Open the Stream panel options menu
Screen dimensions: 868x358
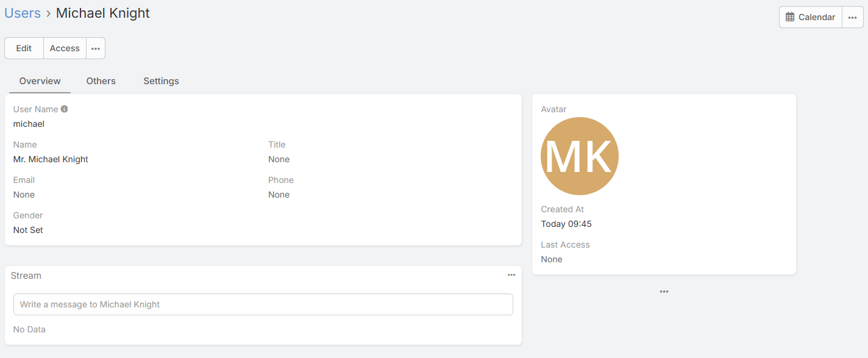[x=511, y=275]
